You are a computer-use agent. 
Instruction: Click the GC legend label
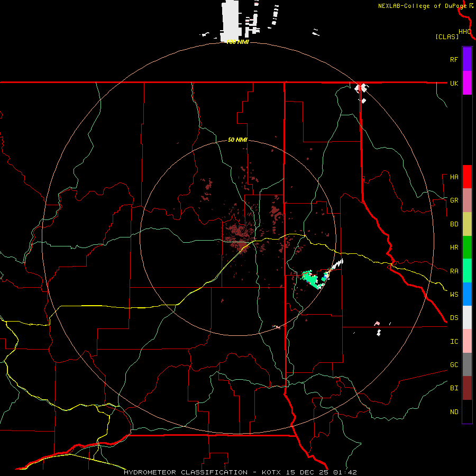click(x=454, y=365)
